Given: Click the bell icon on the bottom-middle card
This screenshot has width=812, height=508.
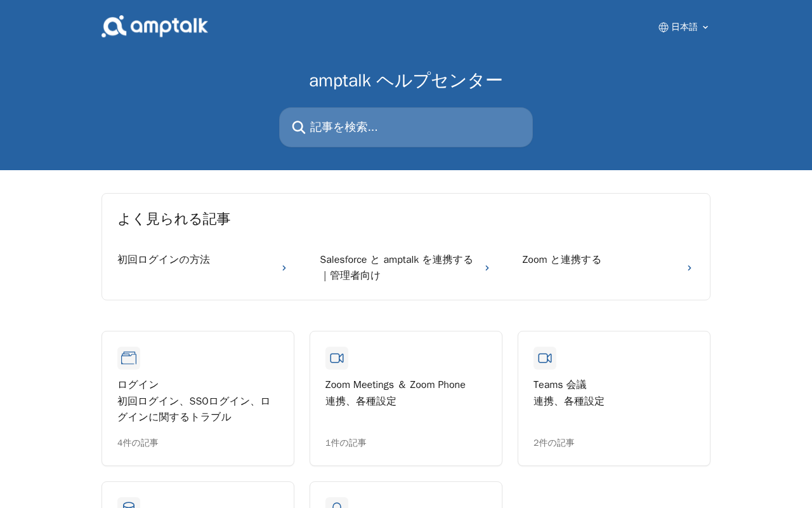Looking at the screenshot, I should point(337,503).
